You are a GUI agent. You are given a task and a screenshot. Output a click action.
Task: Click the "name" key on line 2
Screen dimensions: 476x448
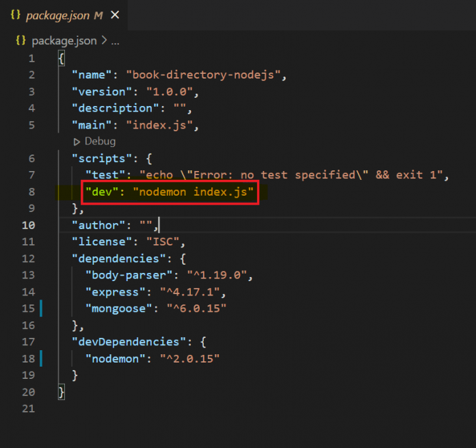(x=92, y=75)
